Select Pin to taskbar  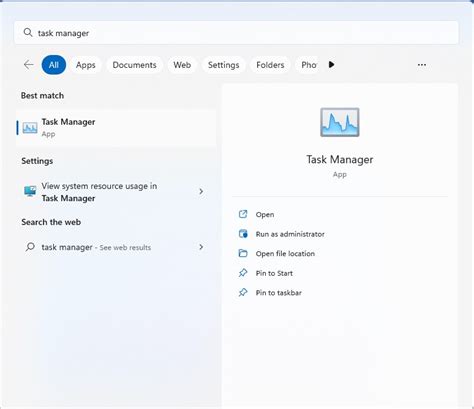coord(278,293)
